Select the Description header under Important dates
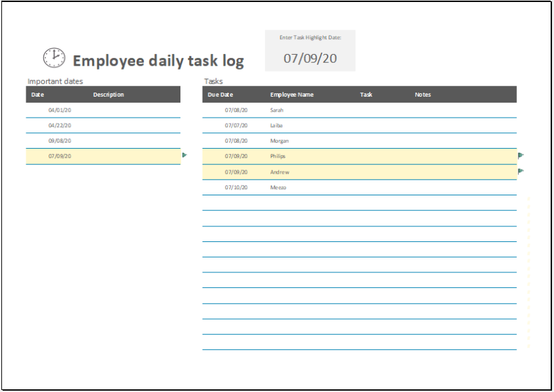This screenshot has height=392, width=554. tap(109, 95)
